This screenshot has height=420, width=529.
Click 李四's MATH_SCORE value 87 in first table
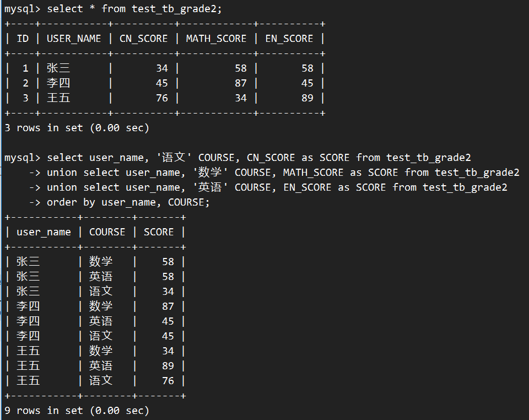[240, 83]
